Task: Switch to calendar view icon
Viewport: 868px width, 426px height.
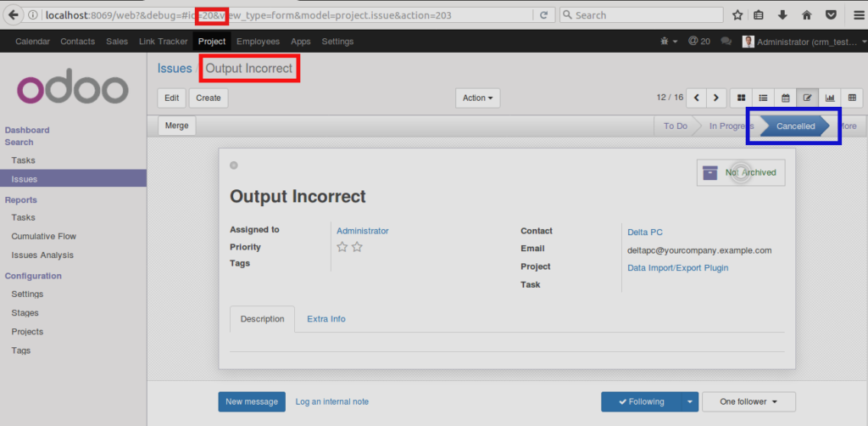Action: pyautogui.click(x=786, y=98)
